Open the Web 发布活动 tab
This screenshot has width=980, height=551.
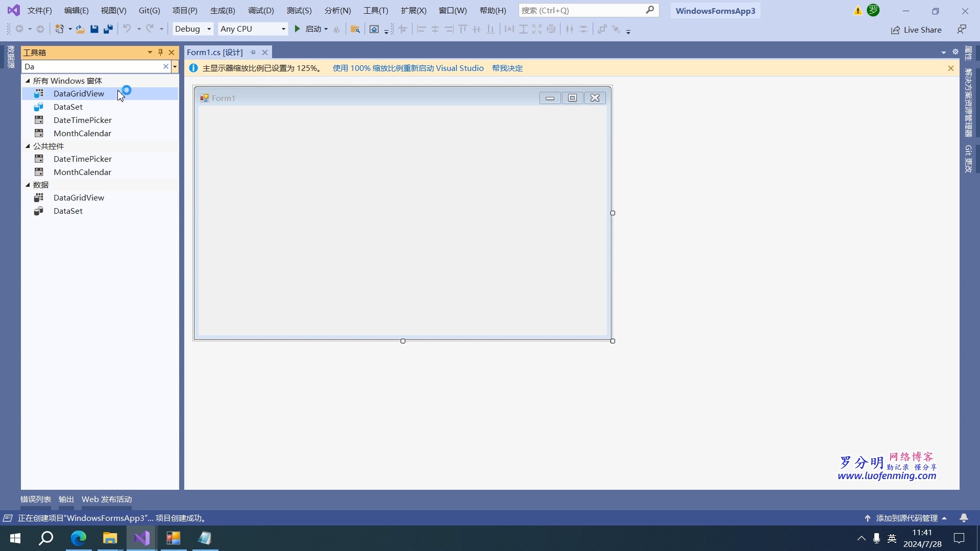click(107, 499)
